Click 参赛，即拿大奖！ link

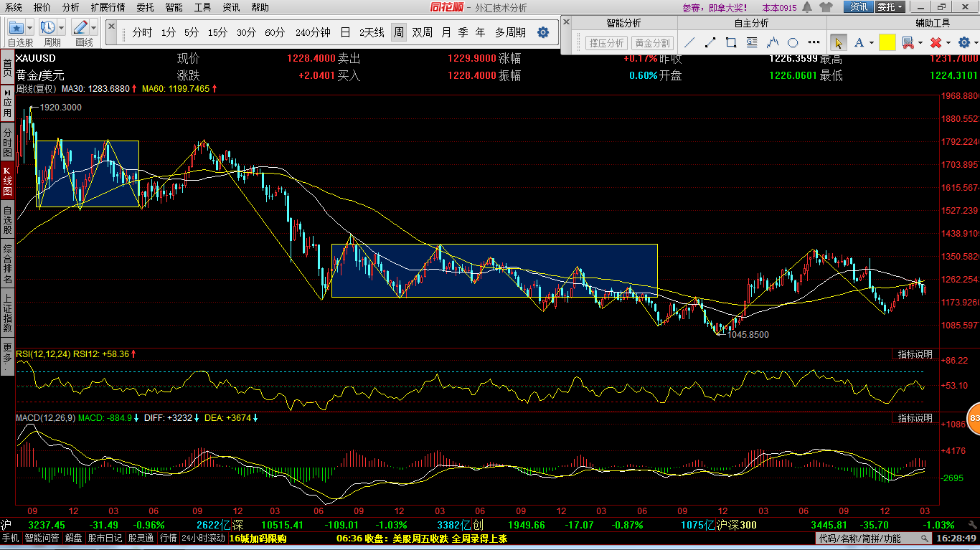click(716, 8)
